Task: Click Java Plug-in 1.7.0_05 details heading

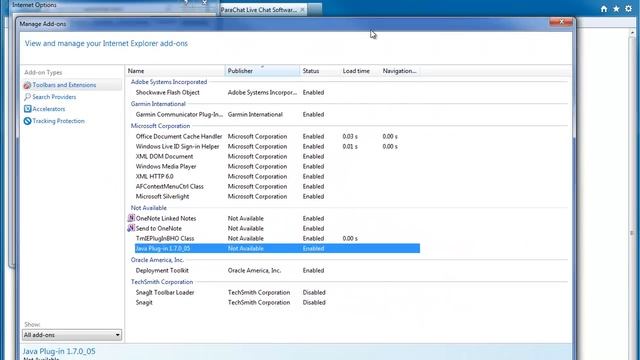Action: (x=59, y=351)
